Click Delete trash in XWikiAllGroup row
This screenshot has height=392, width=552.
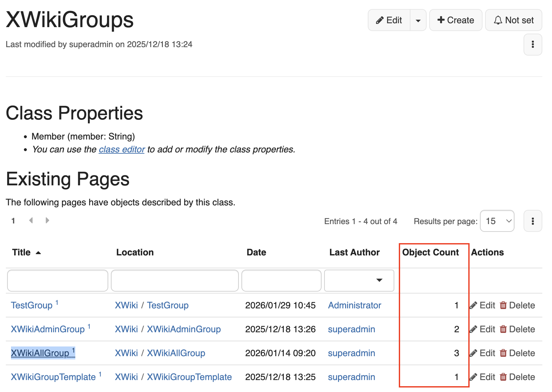517,353
